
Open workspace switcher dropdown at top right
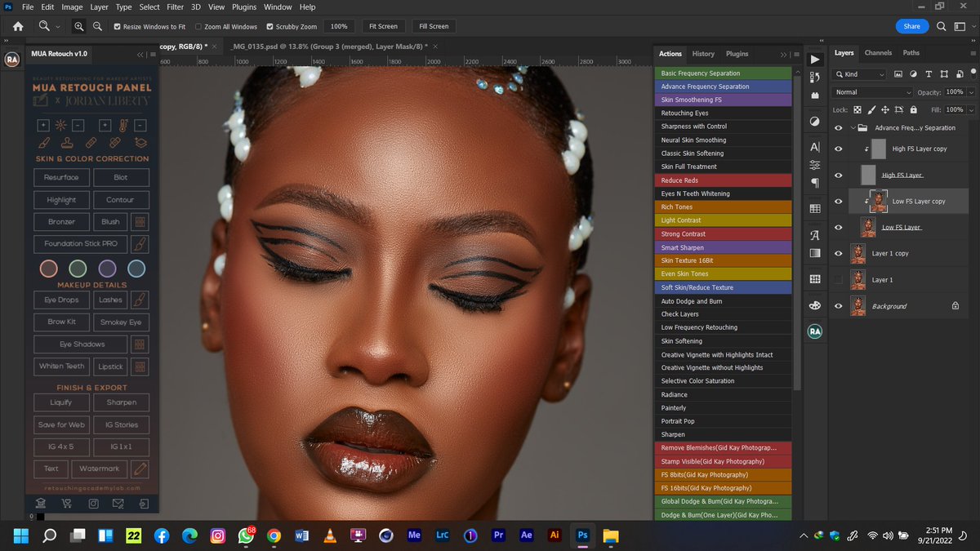(961, 26)
